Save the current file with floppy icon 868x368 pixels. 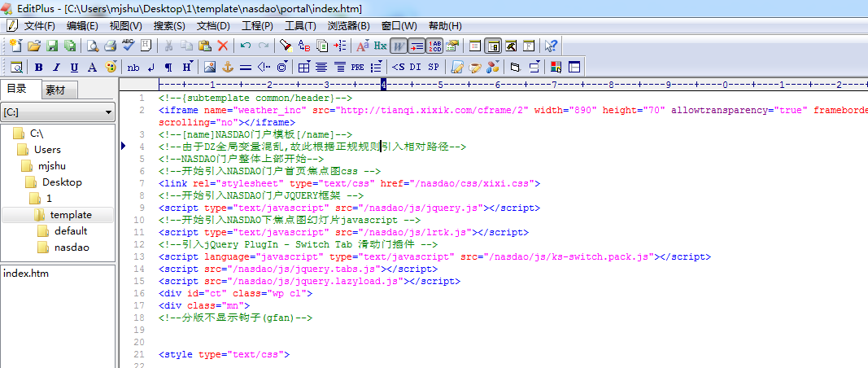point(52,46)
